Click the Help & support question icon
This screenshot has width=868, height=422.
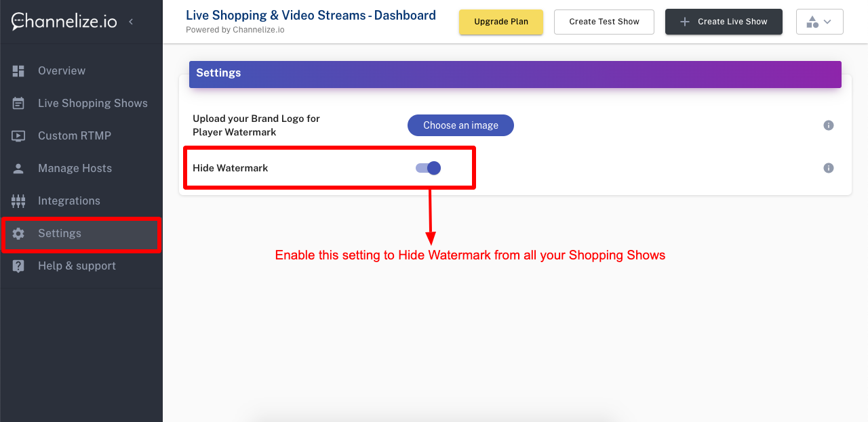18,266
